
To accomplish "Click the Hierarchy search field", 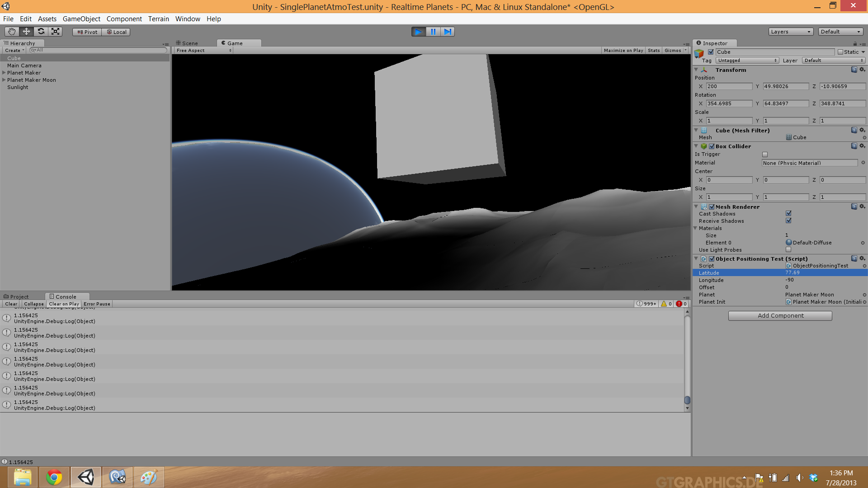I will pyautogui.click(x=98, y=50).
